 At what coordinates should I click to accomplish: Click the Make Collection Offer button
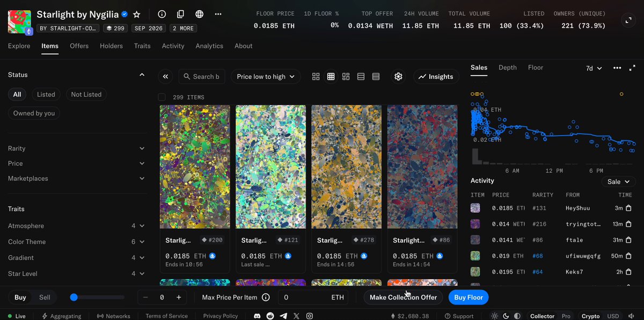tap(404, 297)
